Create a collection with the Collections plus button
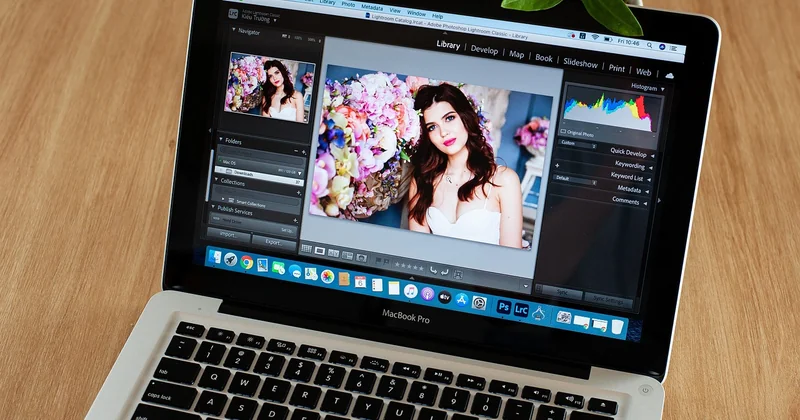Screen dimensions: 800x420 [298, 193]
